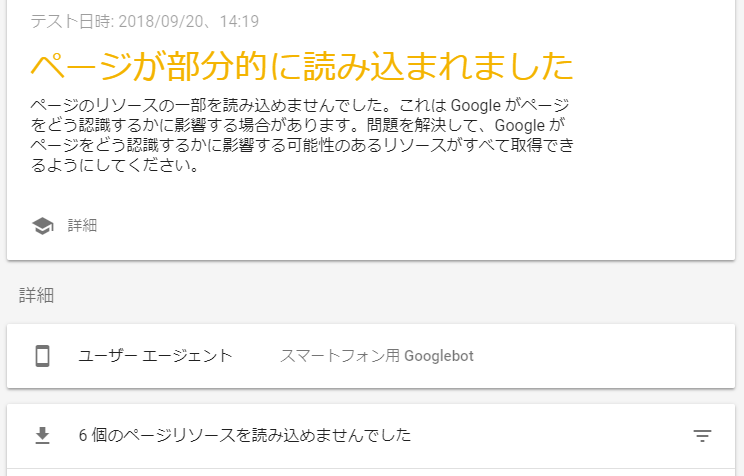Image resolution: width=744 pixels, height=476 pixels.
Task: Open the filter icon for page resources
Action: point(703,435)
